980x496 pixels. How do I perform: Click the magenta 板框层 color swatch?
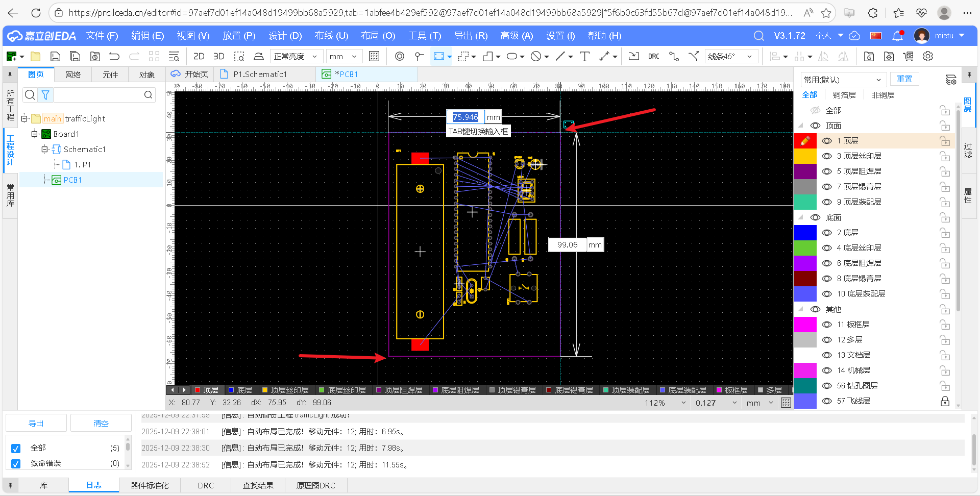pyautogui.click(x=805, y=325)
